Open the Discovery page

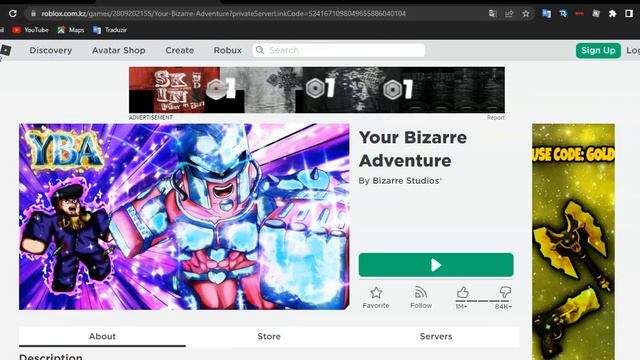(x=51, y=50)
